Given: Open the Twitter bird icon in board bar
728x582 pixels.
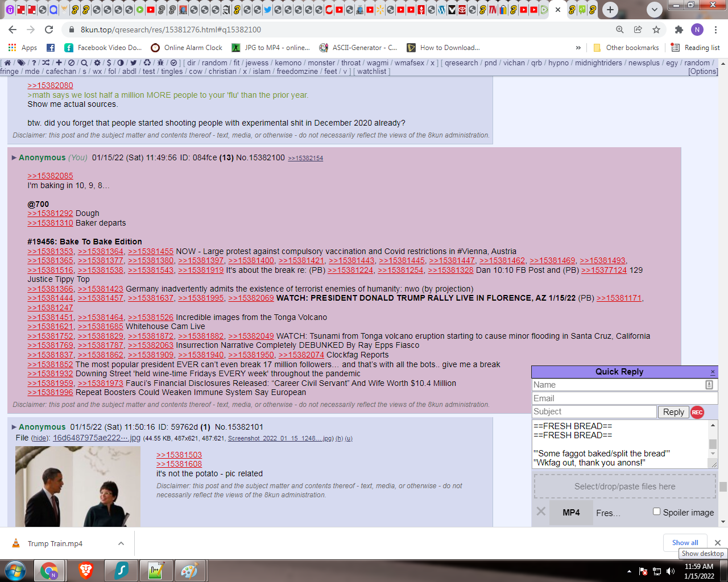Looking at the screenshot, I should click(134, 63).
